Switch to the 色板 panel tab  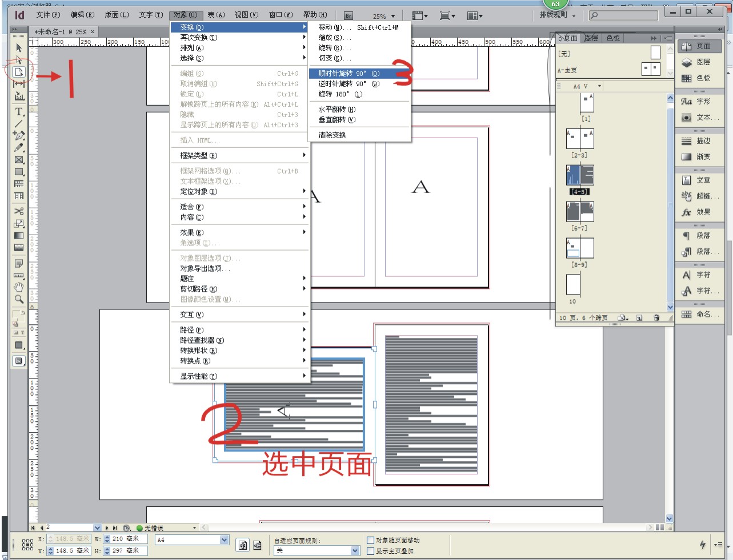613,38
